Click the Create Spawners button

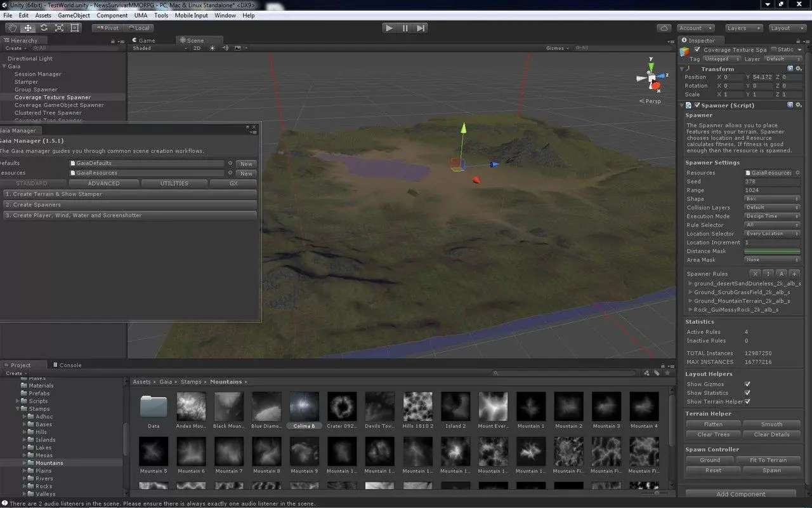tap(129, 204)
